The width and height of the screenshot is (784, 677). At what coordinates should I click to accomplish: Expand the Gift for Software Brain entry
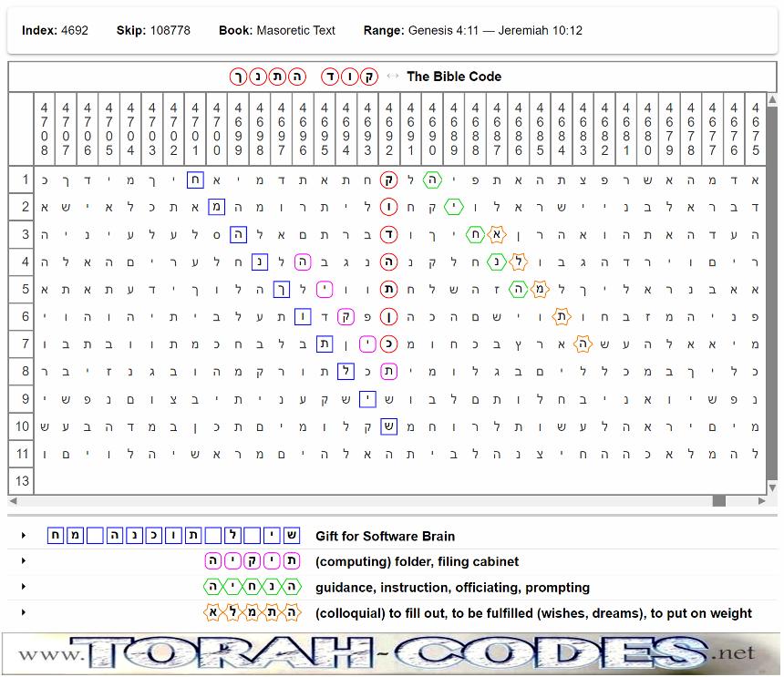[x=24, y=536]
